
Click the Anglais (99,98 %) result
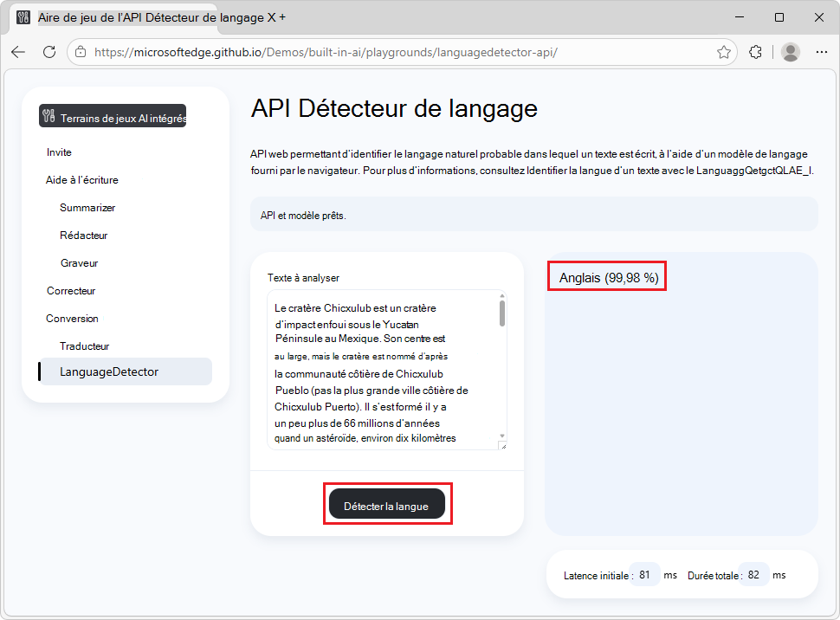click(x=609, y=278)
